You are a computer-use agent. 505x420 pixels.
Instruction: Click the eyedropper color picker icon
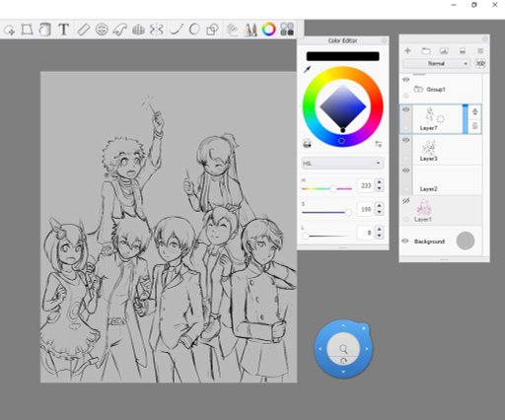click(x=308, y=69)
